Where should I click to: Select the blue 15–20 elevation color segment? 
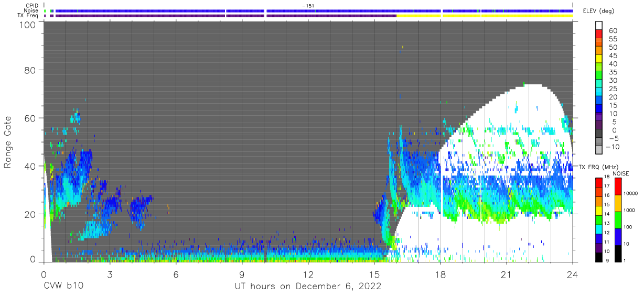(x=600, y=101)
